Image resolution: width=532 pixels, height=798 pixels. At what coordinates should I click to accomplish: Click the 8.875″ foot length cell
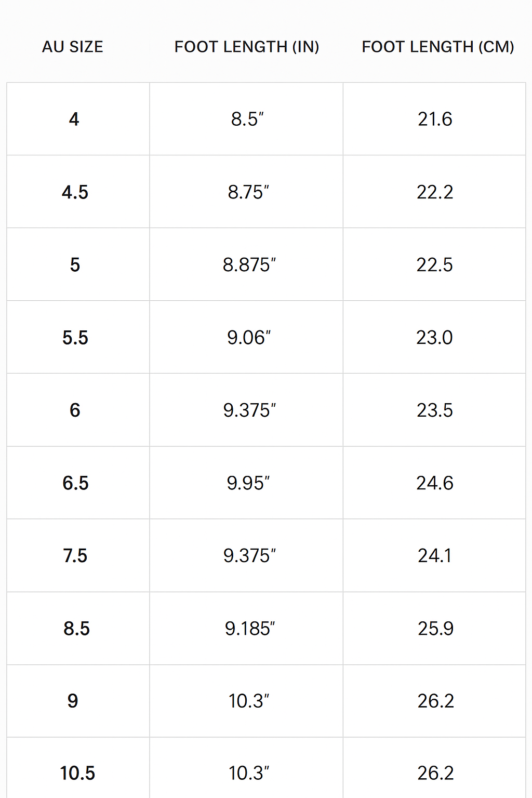click(x=249, y=265)
